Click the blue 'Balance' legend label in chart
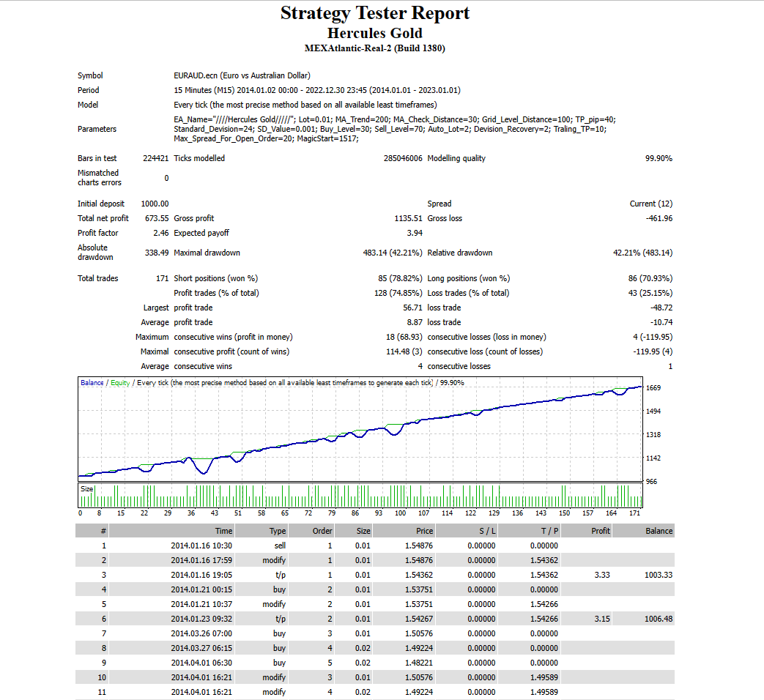Image resolution: width=764 pixels, height=700 pixels. tap(92, 383)
